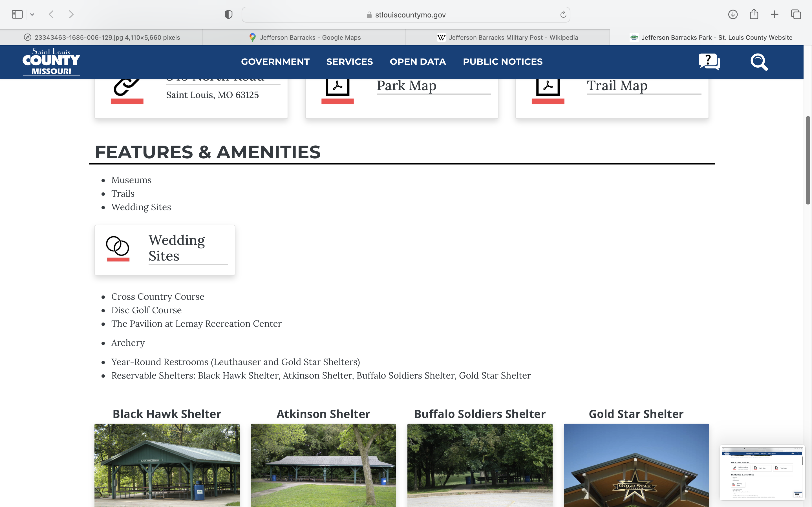812x507 pixels.
Task: Open the Safari downloads icon
Action: pos(733,14)
